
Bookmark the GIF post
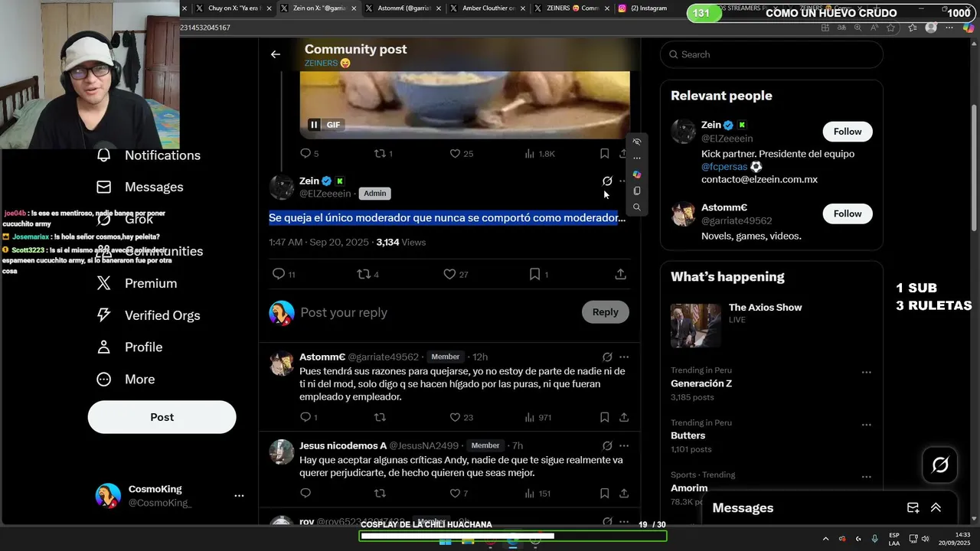[604, 153]
